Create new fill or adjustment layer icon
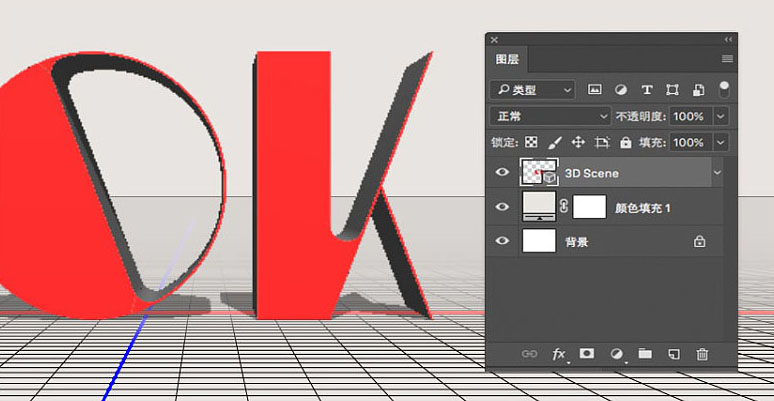 point(617,354)
